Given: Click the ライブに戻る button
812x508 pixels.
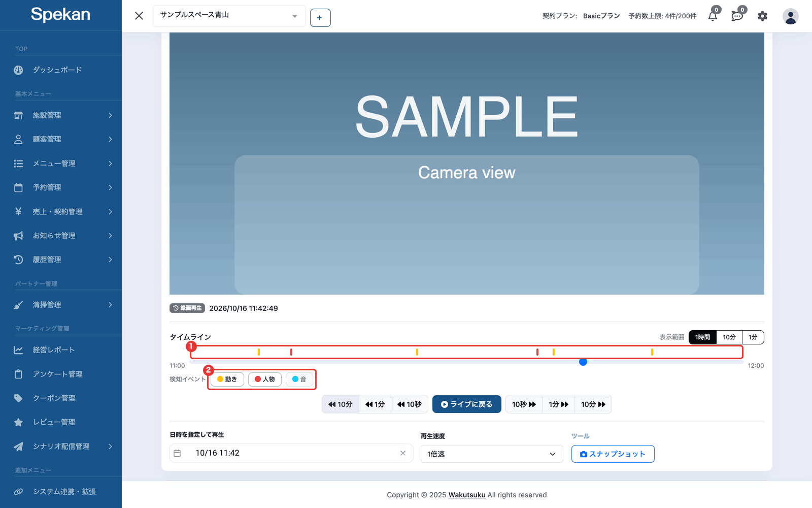Looking at the screenshot, I should (467, 404).
